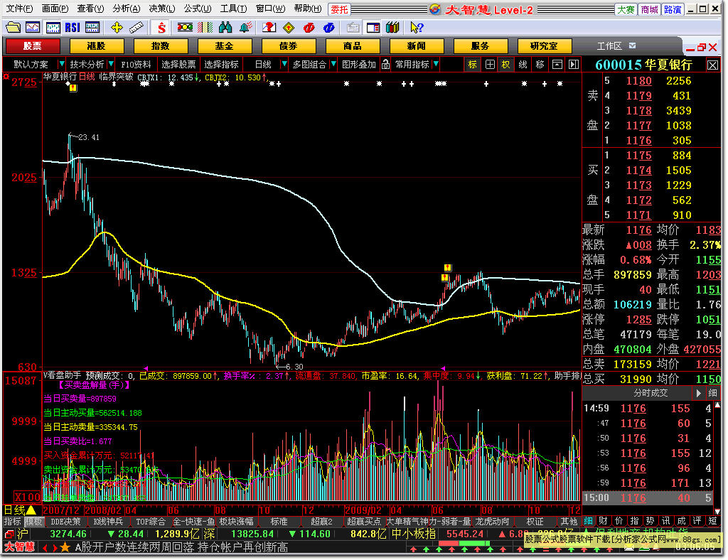Open the yellow folder icon in toolbar

click(13, 28)
